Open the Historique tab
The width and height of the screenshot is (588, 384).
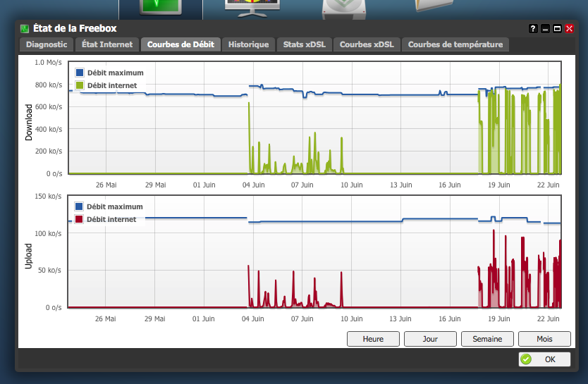tap(249, 44)
